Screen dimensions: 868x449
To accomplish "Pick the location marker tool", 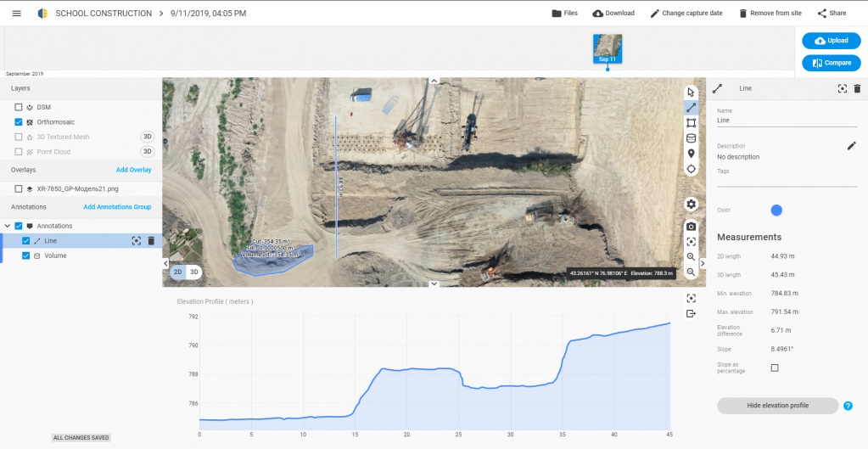I will [x=691, y=154].
